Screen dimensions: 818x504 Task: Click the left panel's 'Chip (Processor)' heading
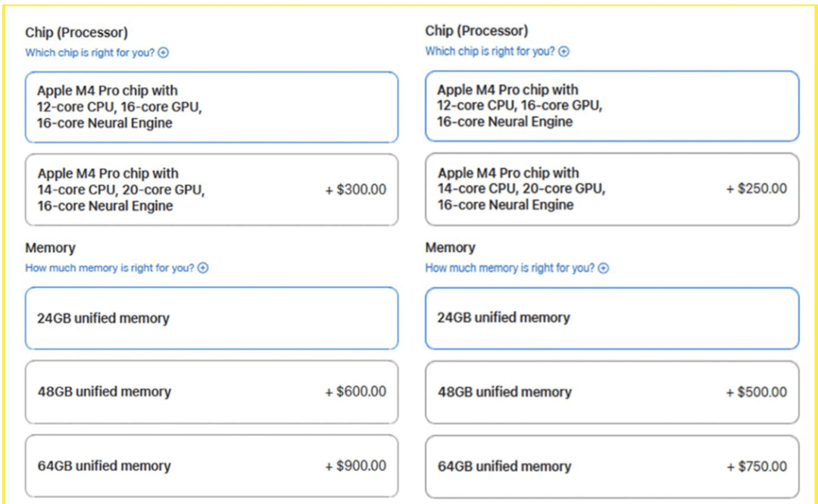[x=76, y=33]
